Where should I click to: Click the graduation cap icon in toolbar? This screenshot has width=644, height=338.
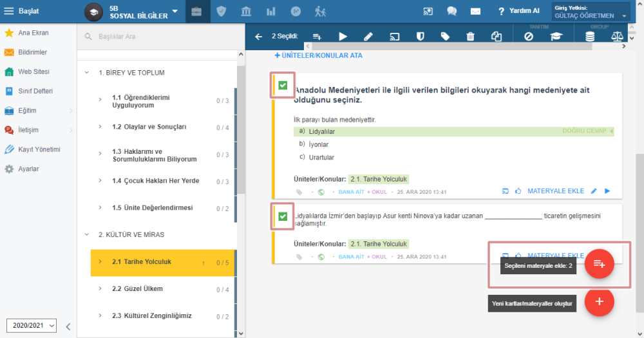coord(556,37)
